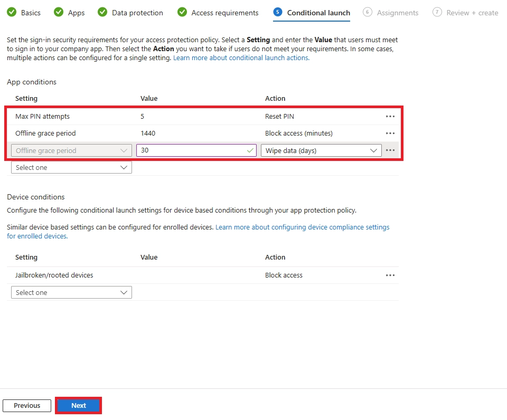Click the value 5 for Max PIN attempts

point(142,116)
